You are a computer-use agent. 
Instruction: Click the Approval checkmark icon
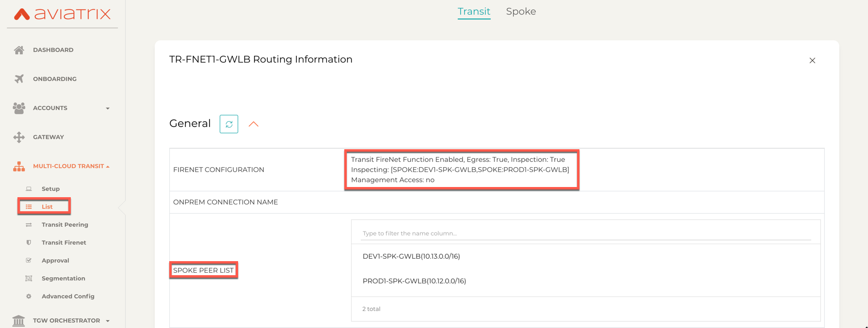(29, 261)
